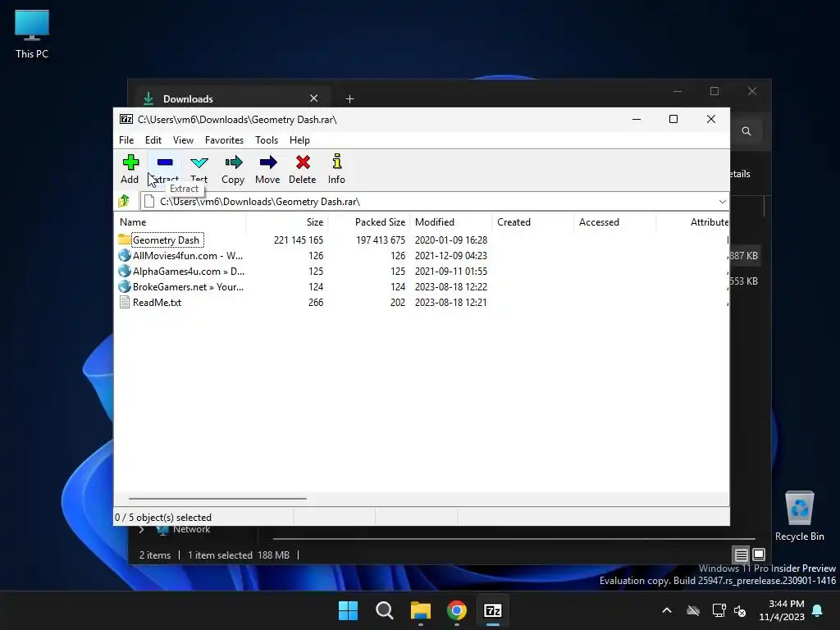The width and height of the screenshot is (840, 630).
Task: Open the Help menu
Action: click(x=299, y=139)
